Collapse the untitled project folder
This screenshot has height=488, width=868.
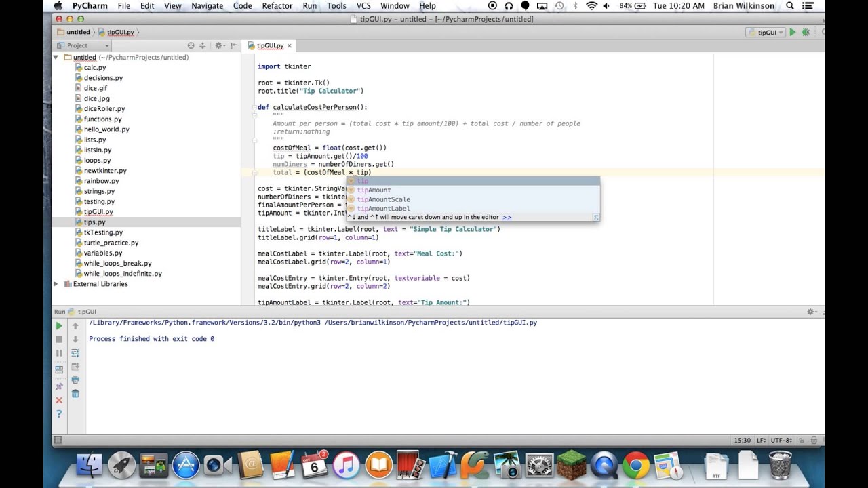tap(56, 58)
